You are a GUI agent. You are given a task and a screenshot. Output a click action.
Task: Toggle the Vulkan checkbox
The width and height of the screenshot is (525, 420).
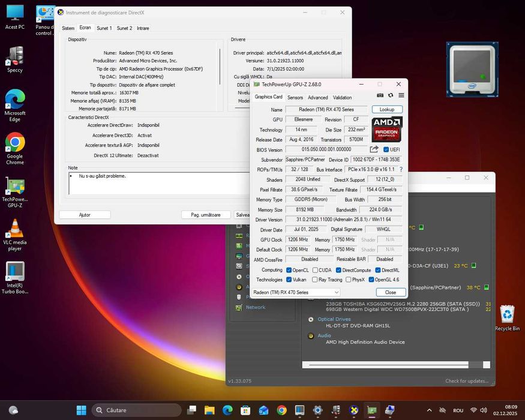[x=289, y=280]
